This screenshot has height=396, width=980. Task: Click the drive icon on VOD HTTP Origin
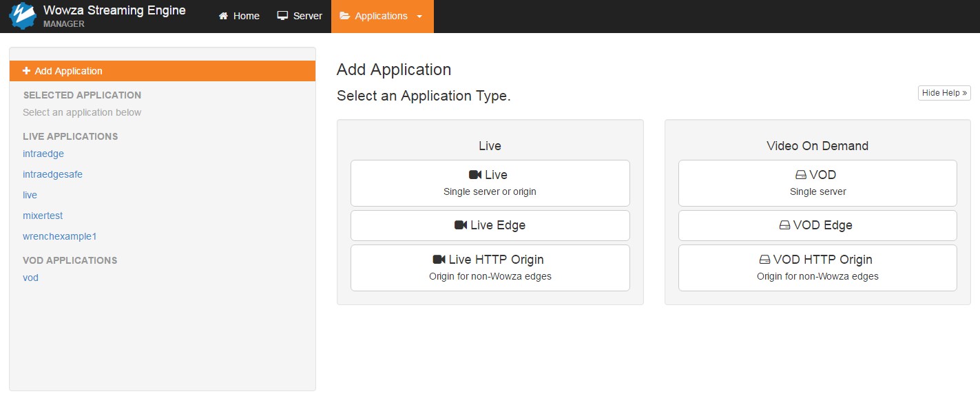click(764, 260)
